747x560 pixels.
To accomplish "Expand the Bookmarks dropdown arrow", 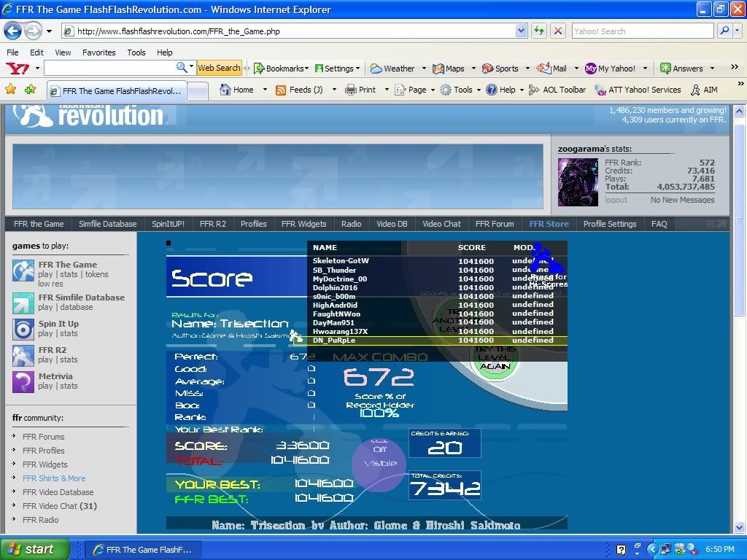I will tap(307, 69).
